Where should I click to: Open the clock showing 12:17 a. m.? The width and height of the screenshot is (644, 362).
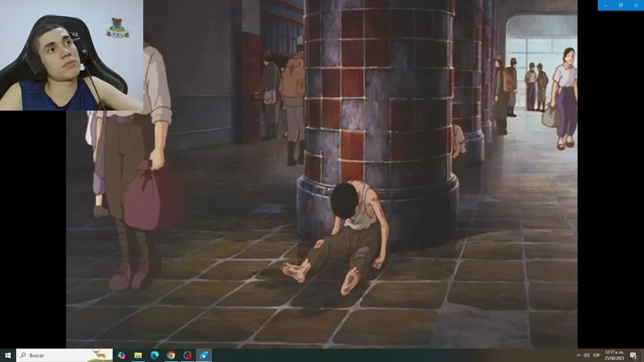(x=614, y=355)
